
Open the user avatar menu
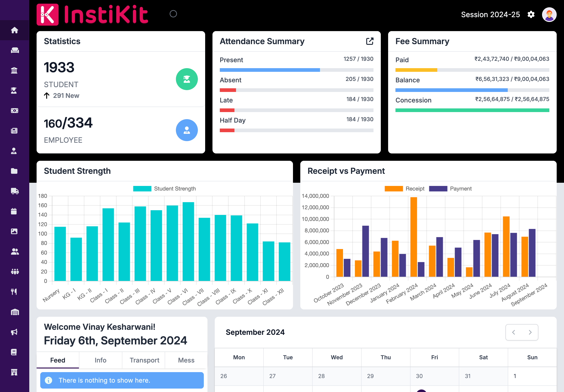click(549, 14)
